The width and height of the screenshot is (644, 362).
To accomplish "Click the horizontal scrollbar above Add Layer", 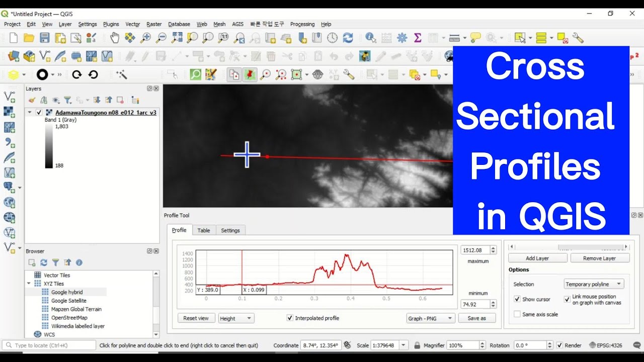I will click(569, 247).
